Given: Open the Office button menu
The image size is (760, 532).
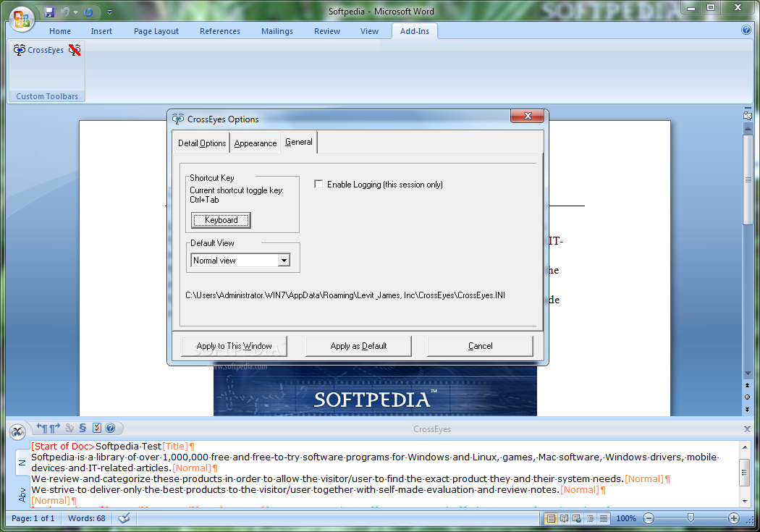Looking at the screenshot, I should pyautogui.click(x=21, y=20).
